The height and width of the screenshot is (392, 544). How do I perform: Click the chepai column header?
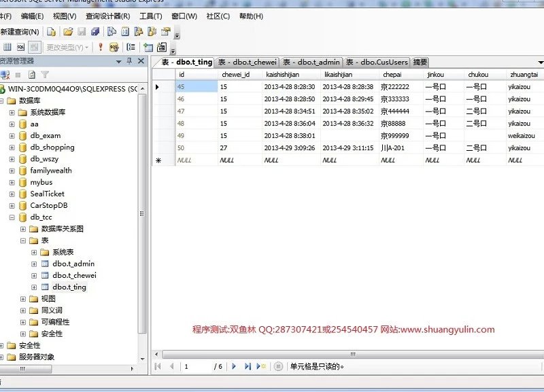(x=401, y=75)
